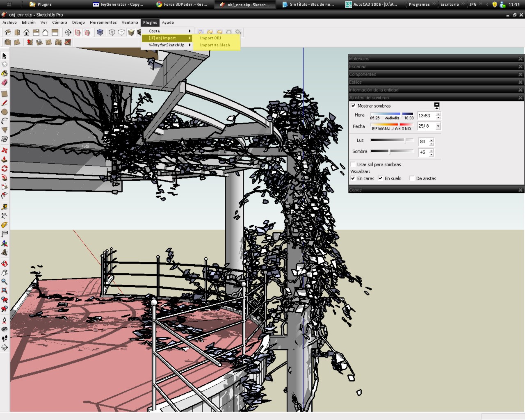Uncheck the En caras option

[353, 178]
